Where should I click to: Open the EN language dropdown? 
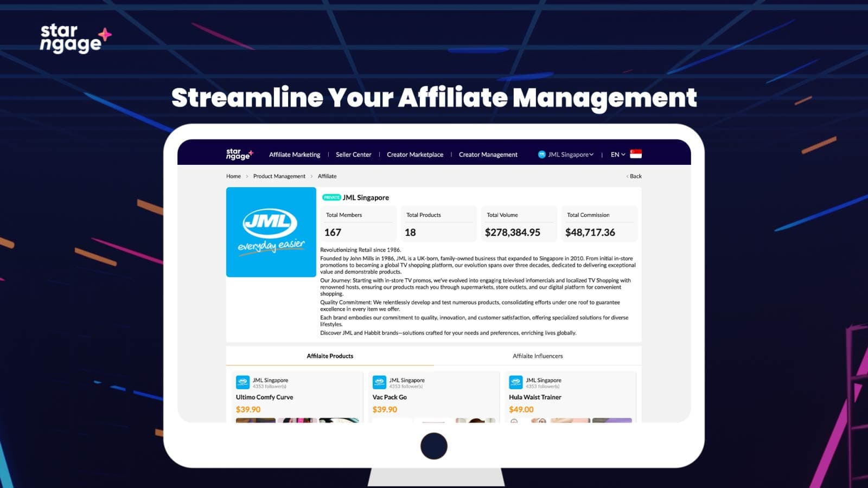pyautogui.click(x=618, y=155)
